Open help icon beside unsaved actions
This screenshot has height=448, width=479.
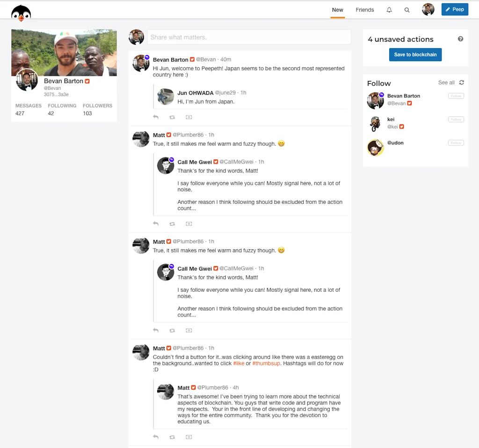[460, 39]
